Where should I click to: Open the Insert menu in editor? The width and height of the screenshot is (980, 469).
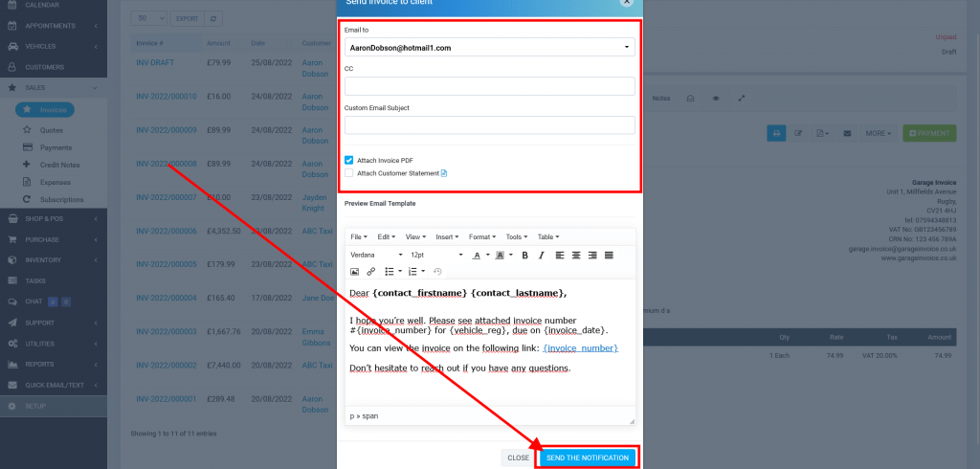(448, 236)
